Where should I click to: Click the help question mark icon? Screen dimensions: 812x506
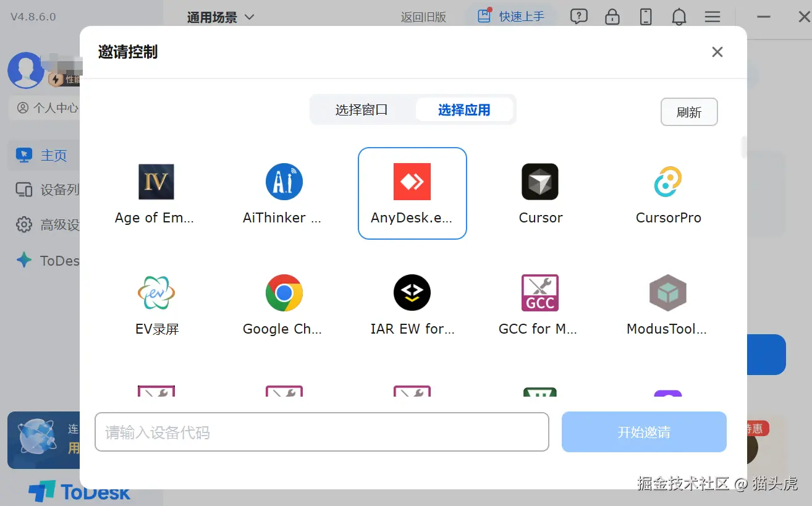578,17
